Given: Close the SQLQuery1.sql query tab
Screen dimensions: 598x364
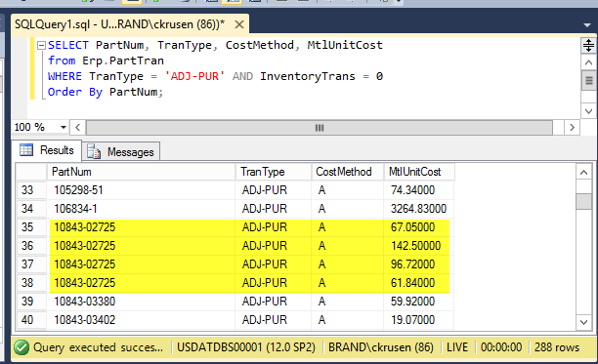Looking at the screenshot, I should 239,24.
